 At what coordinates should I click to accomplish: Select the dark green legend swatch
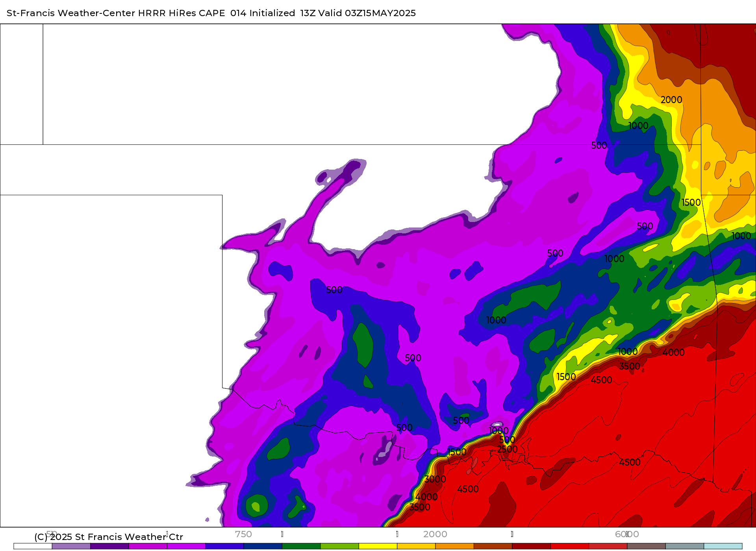tap(301, 546)
